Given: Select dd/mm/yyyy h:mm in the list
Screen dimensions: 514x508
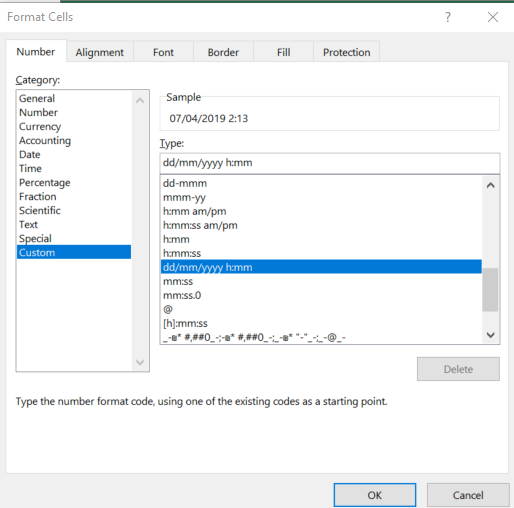Looking at the screenshot, I should (x=321, y=267).
